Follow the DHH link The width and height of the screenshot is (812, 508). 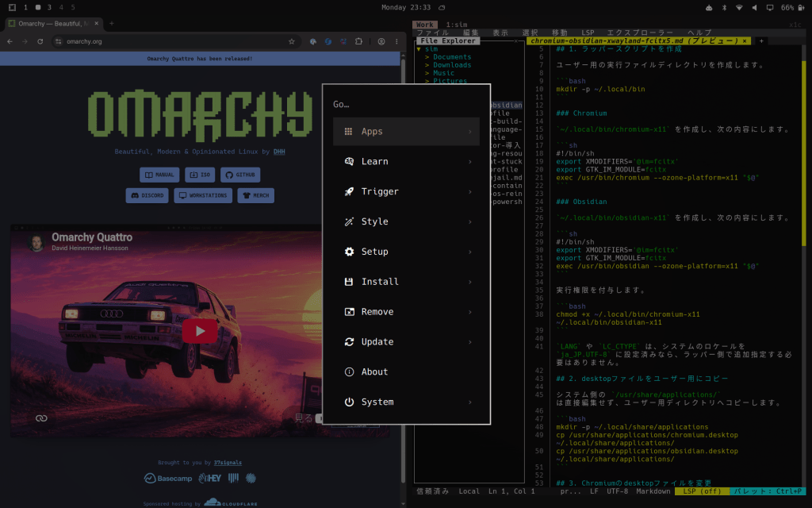(x=279, y=152)
